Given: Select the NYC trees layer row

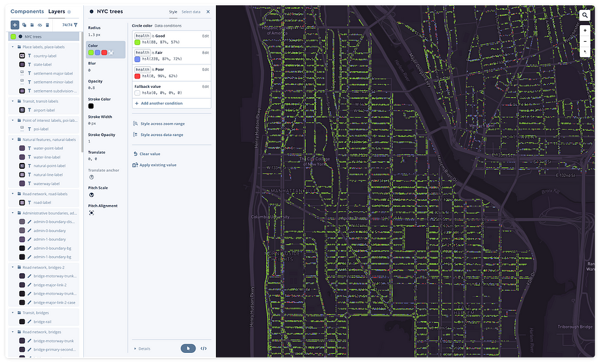Looking at the screenshot, I should tap(43, 37).
